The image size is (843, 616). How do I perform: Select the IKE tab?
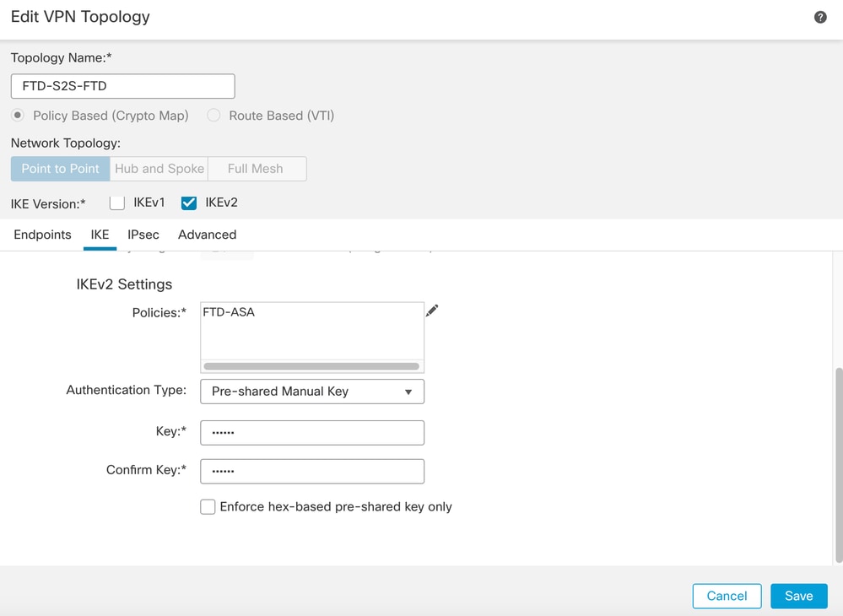[x=100, y=235]
